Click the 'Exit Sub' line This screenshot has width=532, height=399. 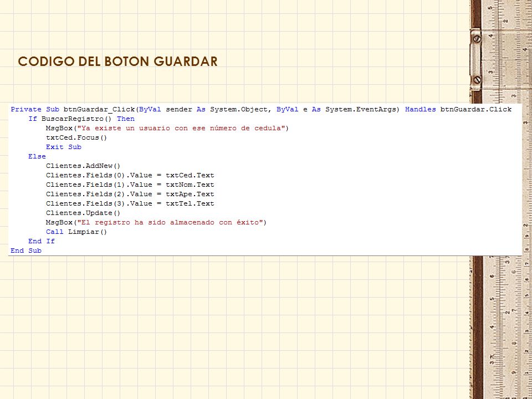[x=64, y=147]
